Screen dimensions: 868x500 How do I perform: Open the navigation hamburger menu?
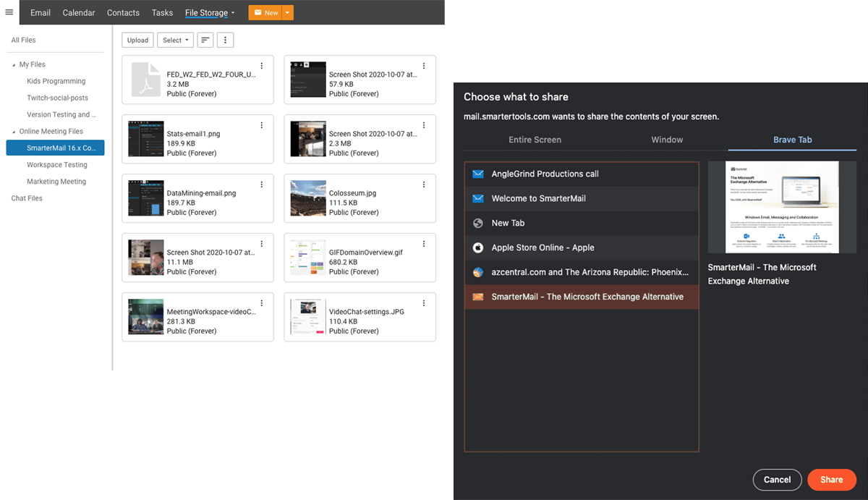(x=9, y=12)
